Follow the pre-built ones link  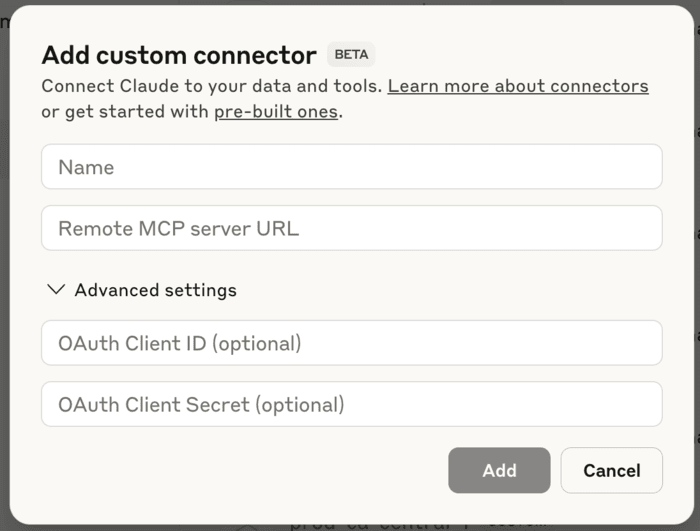276,111
